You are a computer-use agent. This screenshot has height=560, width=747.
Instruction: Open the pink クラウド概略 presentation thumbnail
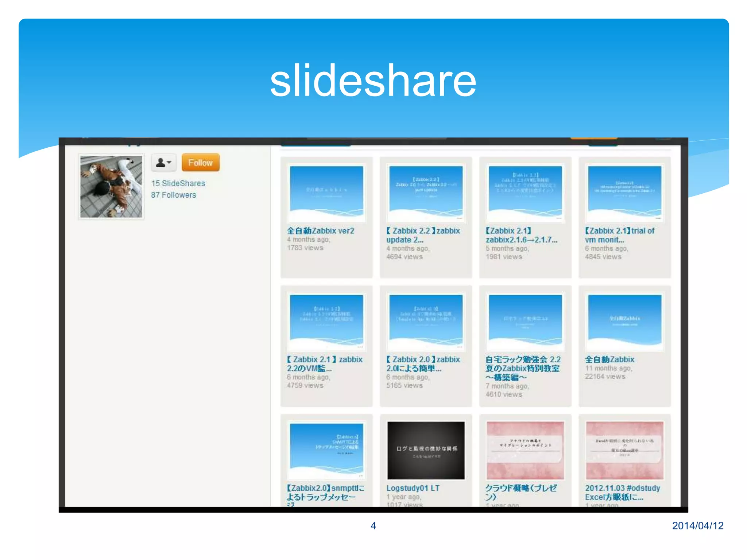point(525,451)
